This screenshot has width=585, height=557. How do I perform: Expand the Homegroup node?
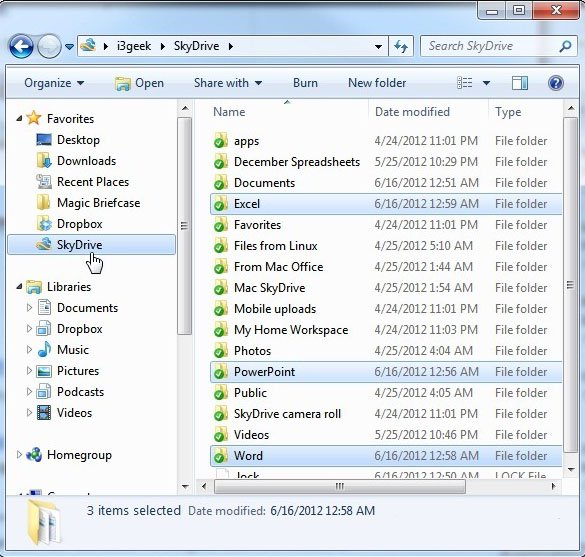click(x=19, y=455)
